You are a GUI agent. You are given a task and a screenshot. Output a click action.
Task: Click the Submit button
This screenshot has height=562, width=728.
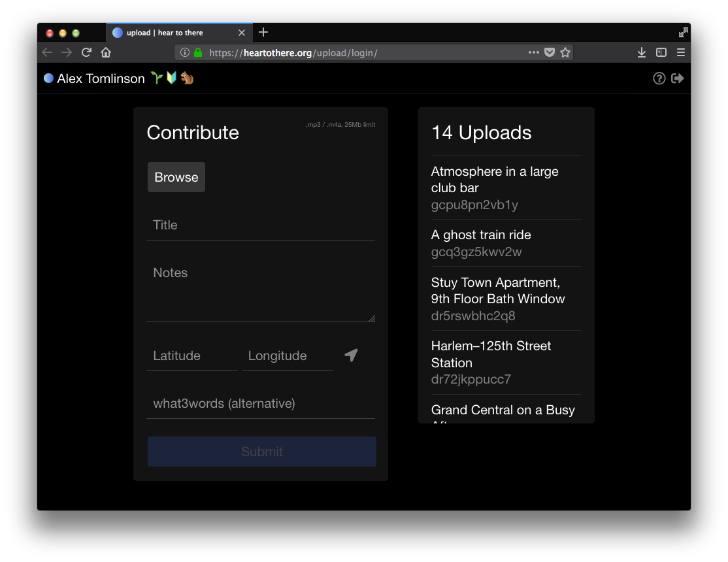[x=261, y=452]
